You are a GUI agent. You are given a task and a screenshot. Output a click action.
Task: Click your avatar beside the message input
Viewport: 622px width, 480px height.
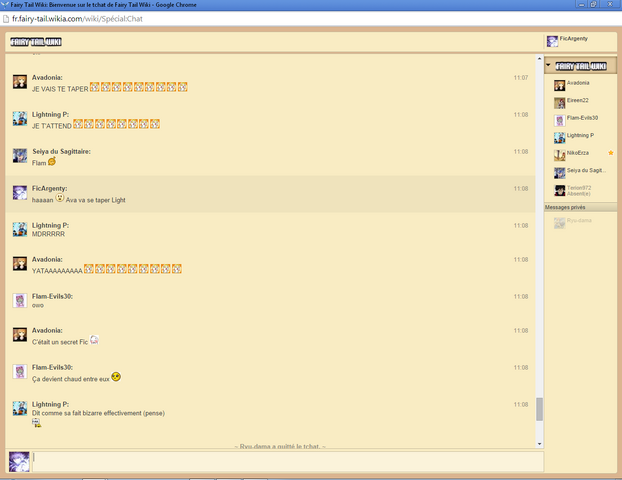coord(19,462)
